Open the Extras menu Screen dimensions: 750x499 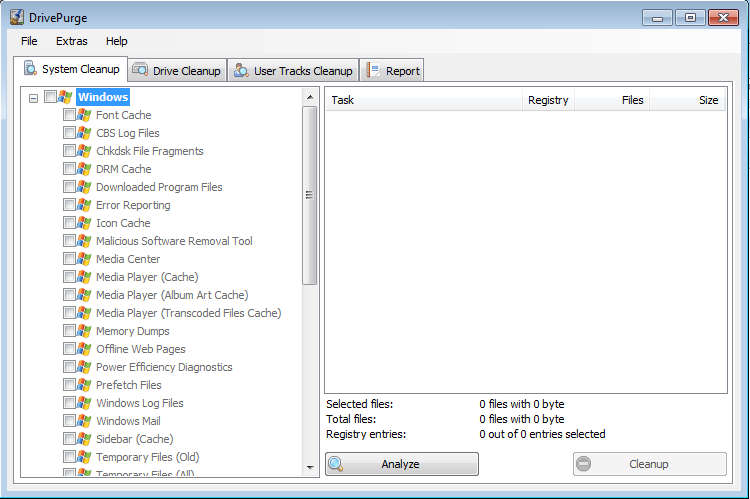point(72,41)
